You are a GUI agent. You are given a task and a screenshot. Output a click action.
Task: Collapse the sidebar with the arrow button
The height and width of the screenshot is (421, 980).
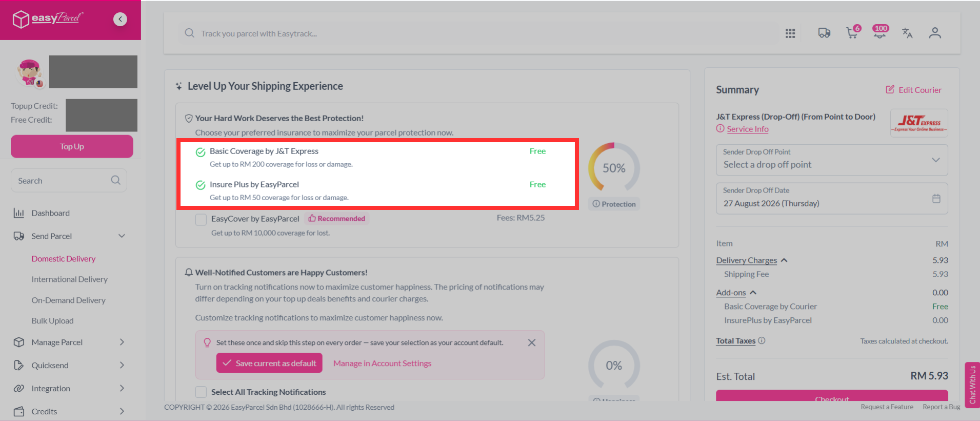[120, 19]
